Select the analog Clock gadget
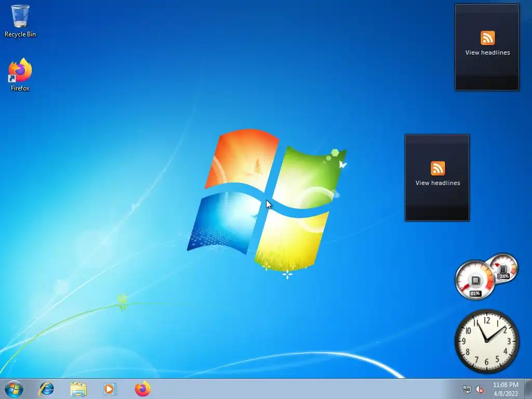 pyautogui.click(x=486, y=341)
